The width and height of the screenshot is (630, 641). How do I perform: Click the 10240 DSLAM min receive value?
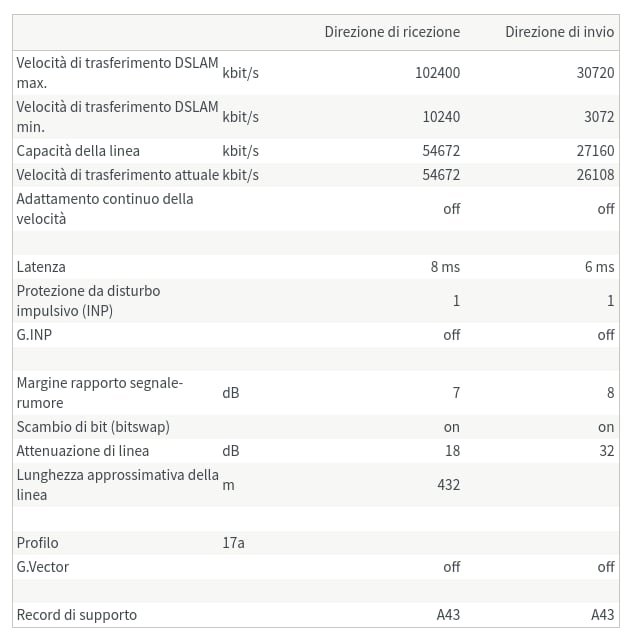[441, 117]
